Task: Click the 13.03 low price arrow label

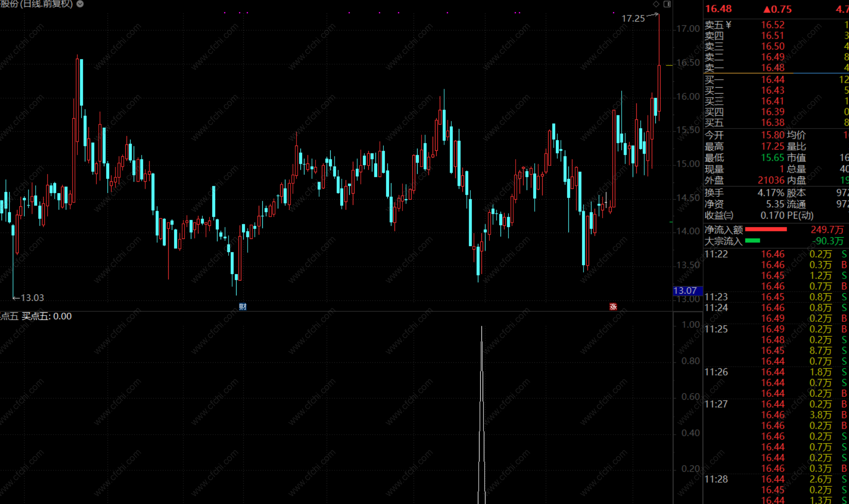Action: click(x=32, y=298)
